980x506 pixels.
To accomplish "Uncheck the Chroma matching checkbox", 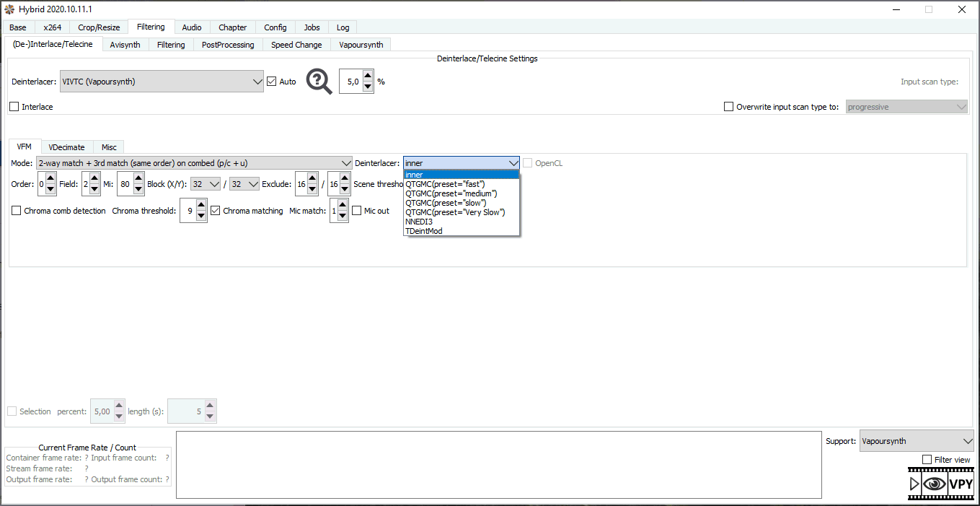I will click(x=216, y=211).
